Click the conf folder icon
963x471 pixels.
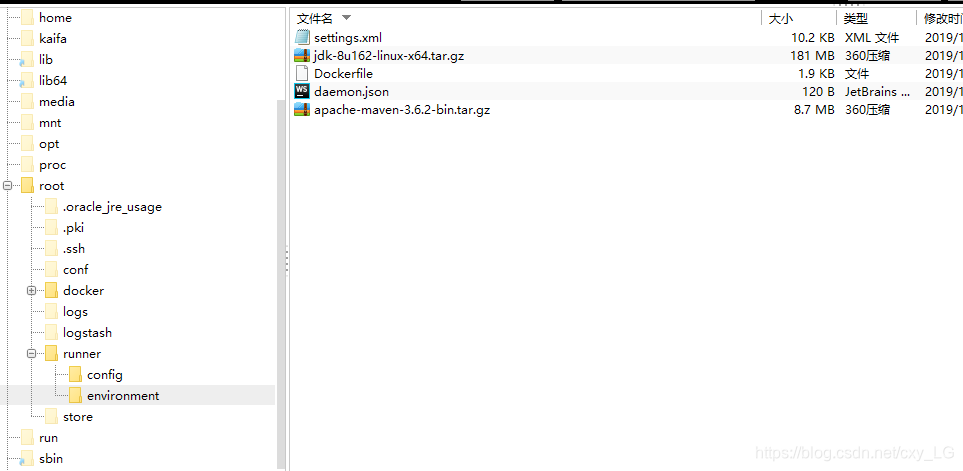[x=51, y=270]
